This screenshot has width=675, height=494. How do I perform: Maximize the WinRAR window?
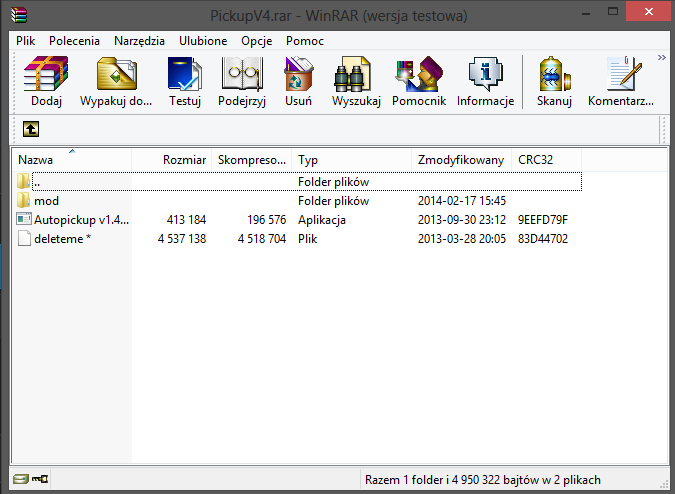613,12
